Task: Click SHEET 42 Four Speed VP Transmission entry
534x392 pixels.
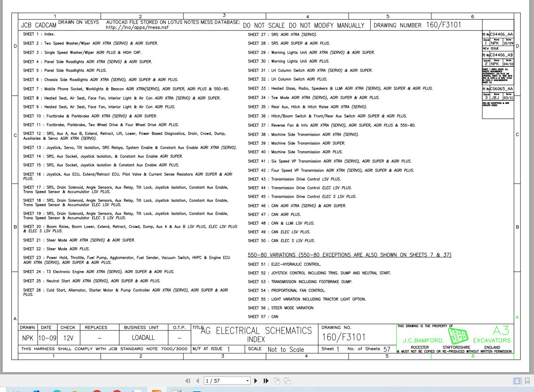Action: [331, 171]
